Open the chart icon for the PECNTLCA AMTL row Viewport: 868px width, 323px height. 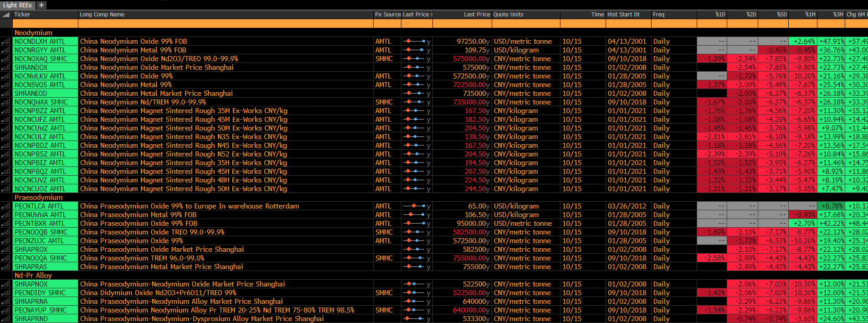coord(6,206)
